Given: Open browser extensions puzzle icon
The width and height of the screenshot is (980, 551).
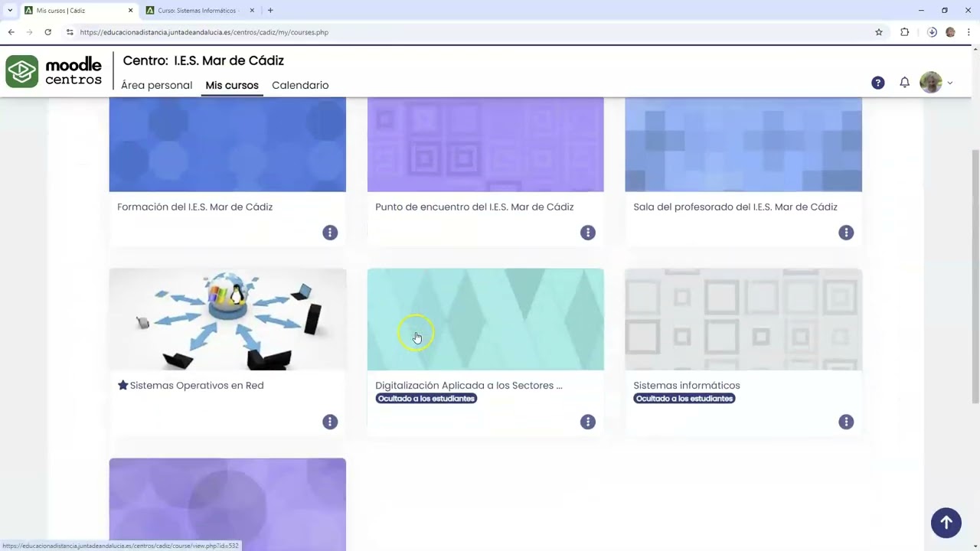Looking at the screenshot, I should [905, 32].
